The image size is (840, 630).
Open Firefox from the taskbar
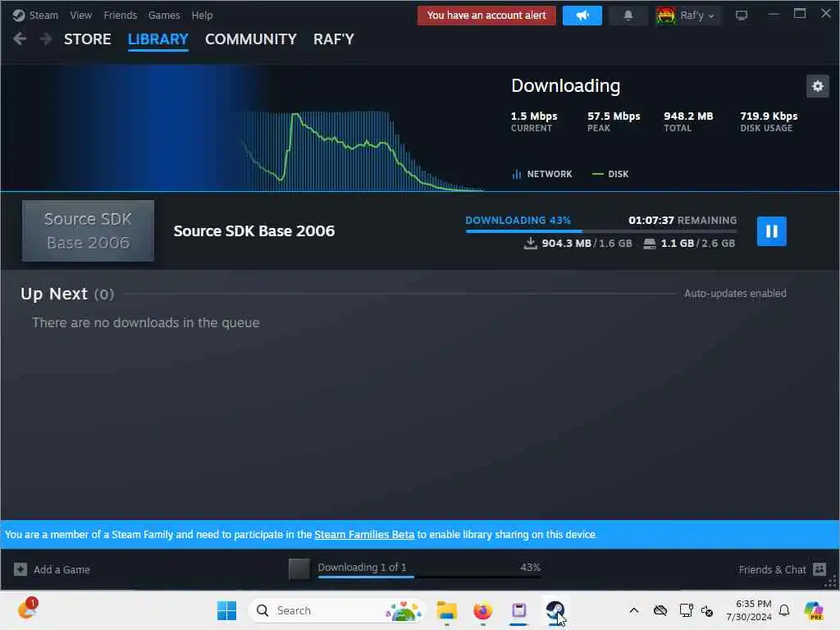(482, 610)
